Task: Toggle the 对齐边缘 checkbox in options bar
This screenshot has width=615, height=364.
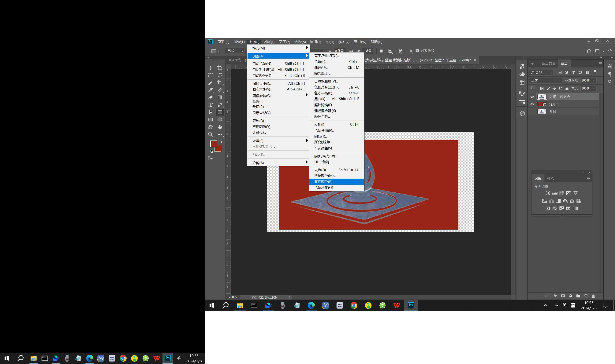Action: pyautogui.click(x=417, y=51)
